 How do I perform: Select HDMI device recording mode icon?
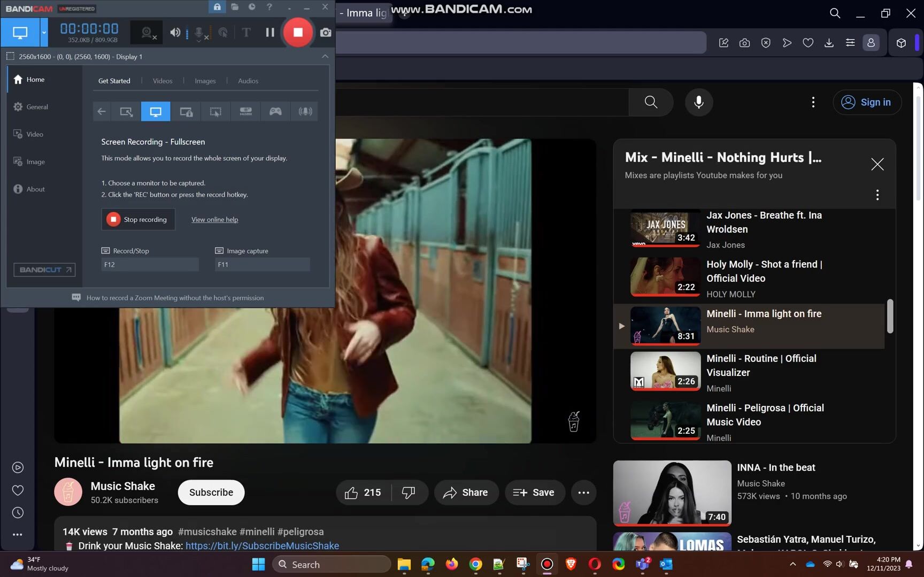coord(246,111)
